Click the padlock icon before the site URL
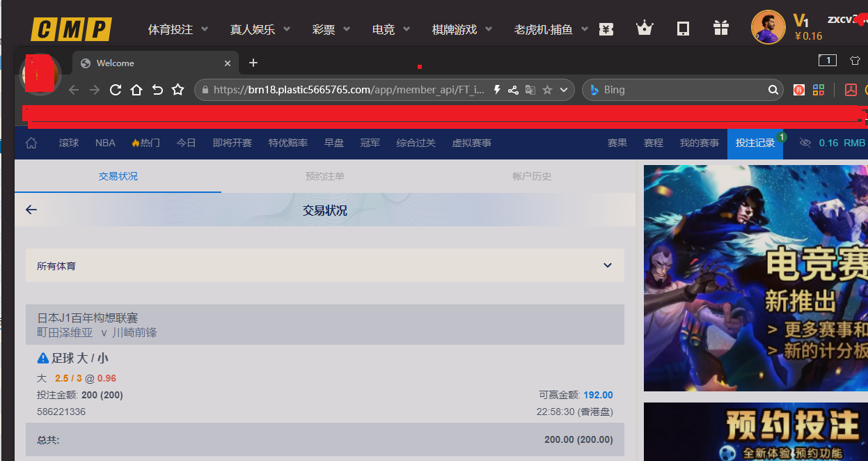Screen dimensions: 868x461 [205, 89]
